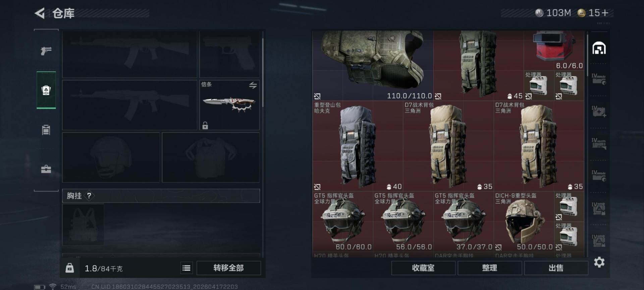The image size is (644, 290).
Task: Open the chest rig category icon
Action: [x=46, y=130]
